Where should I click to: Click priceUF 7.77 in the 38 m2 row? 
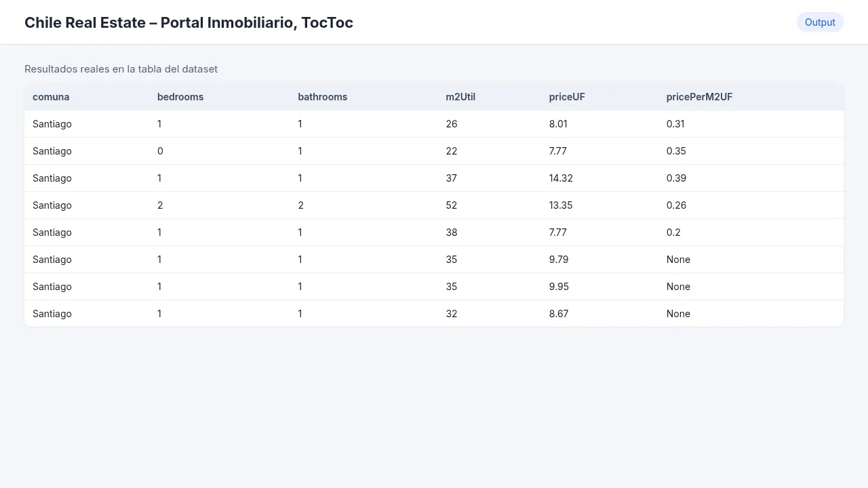[558, 232]
